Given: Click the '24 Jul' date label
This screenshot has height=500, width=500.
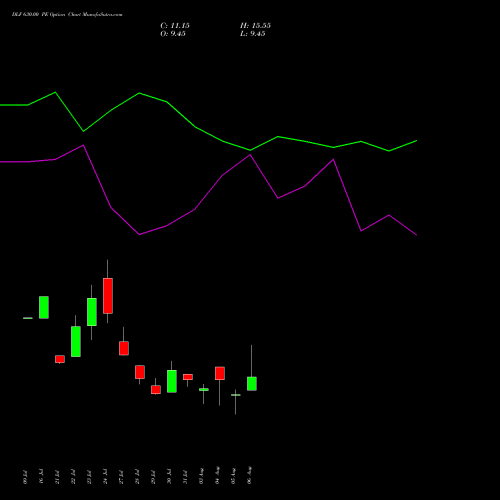Looking at the screenshot, I should (105, 477).
